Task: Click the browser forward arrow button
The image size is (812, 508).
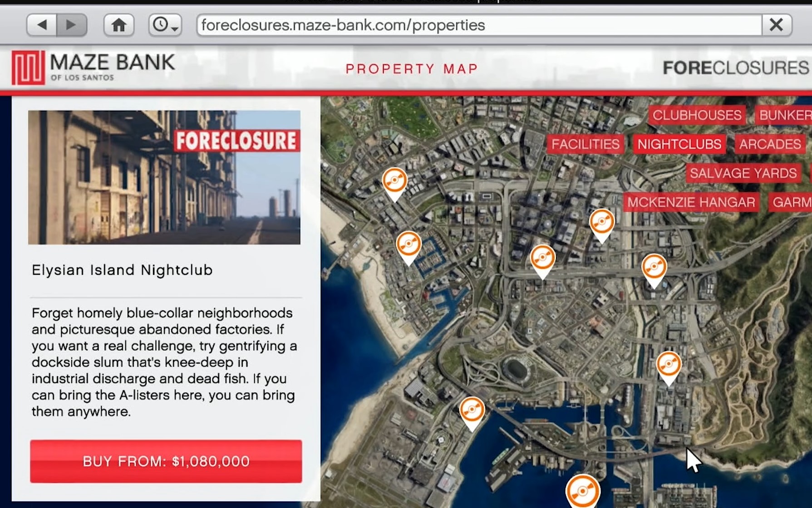Action: [71, 25]
